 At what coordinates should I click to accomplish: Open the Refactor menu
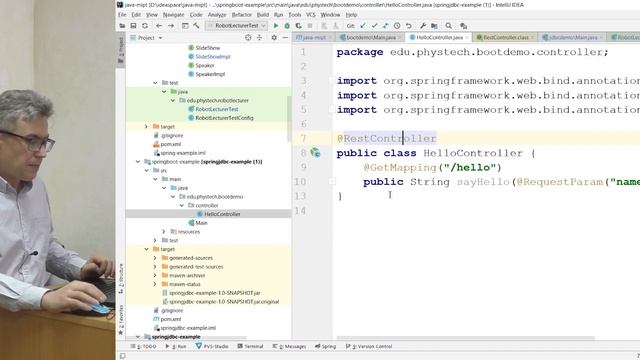[242, 15]
